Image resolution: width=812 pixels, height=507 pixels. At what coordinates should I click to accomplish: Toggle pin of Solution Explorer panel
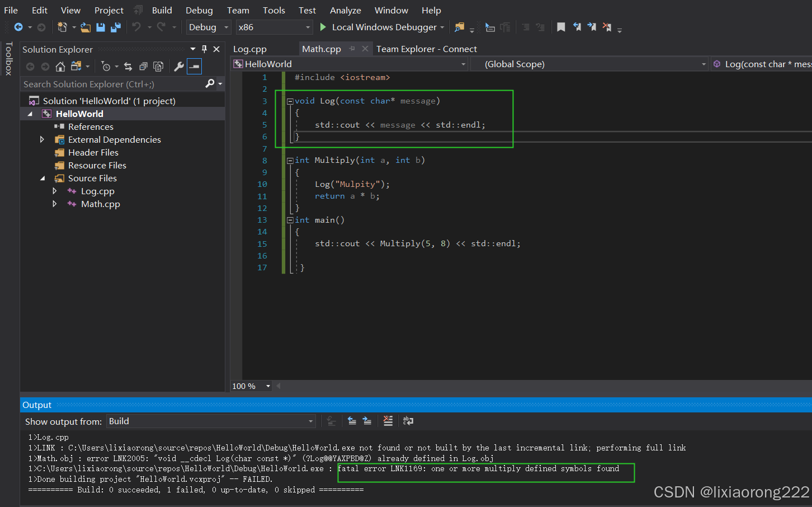[204, 49]
